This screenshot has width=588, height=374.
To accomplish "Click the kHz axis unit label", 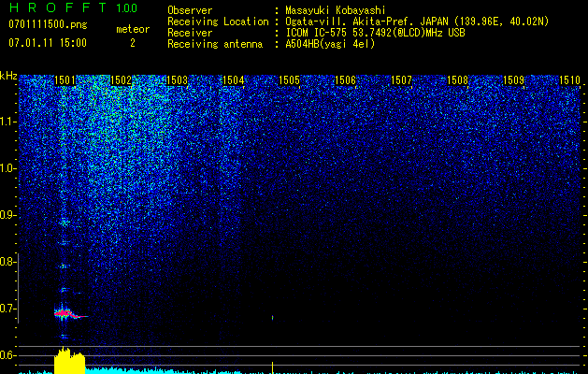I will point(8,76).
